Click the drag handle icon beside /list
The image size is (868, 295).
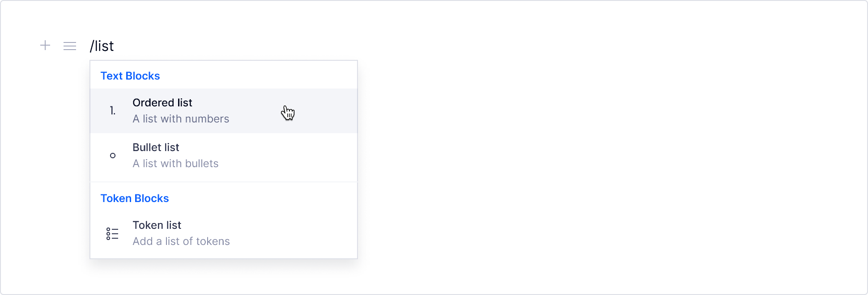tap(70, 46)
